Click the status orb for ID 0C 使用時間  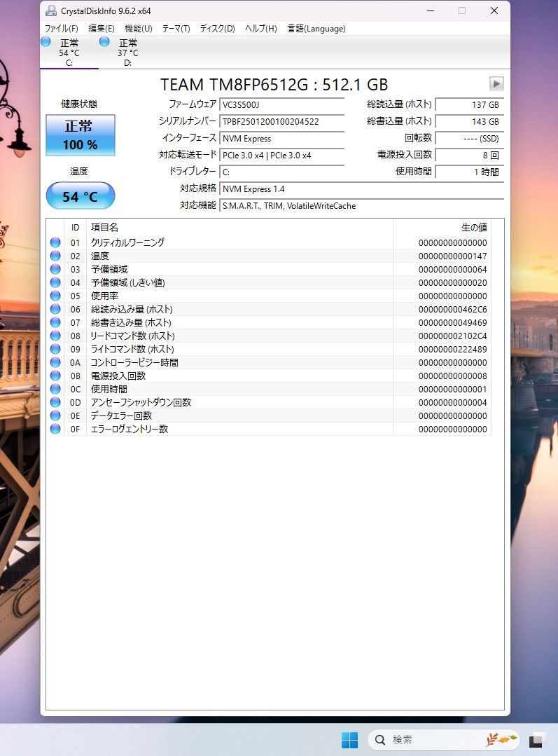coord(55,389)
